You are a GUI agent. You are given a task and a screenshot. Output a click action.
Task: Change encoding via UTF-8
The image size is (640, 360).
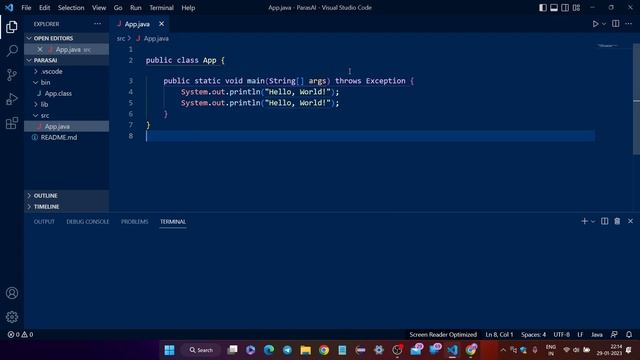coord(562,334)
